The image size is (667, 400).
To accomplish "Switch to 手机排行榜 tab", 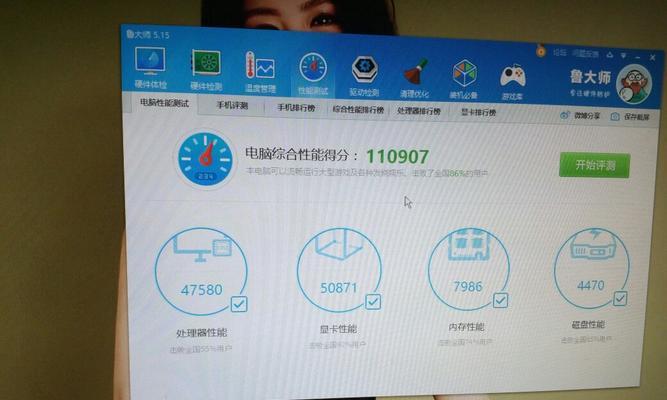I will click(296, 108).
